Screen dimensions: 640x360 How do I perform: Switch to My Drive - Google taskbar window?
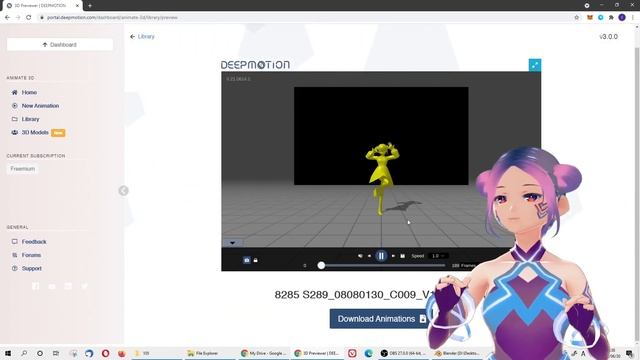264,353
